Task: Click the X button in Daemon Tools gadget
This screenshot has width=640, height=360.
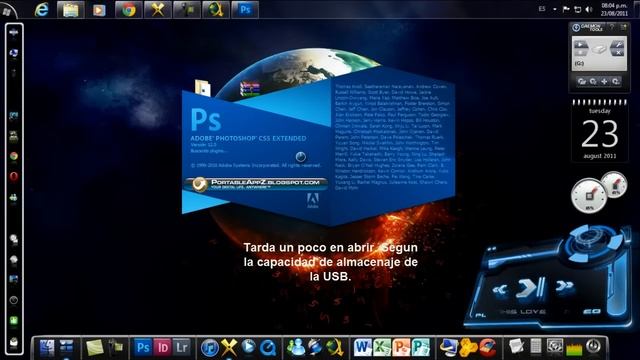Action: pos(618,53)
